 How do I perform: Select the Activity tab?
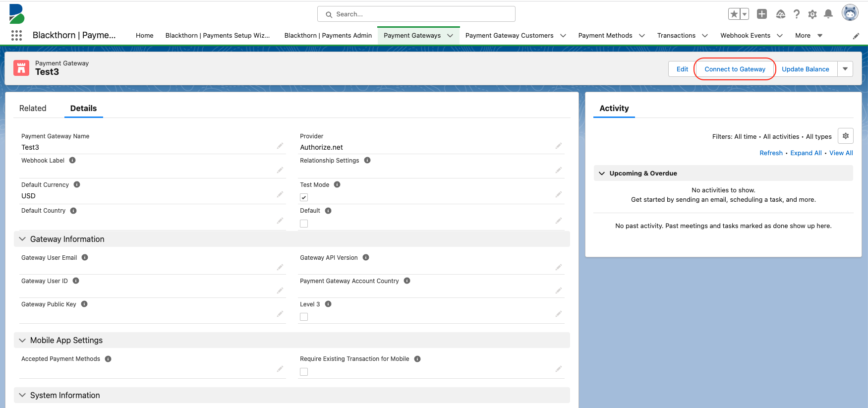[614, 108]
